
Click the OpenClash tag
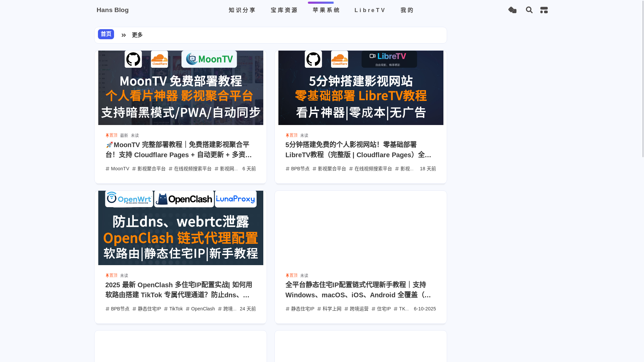200,309
